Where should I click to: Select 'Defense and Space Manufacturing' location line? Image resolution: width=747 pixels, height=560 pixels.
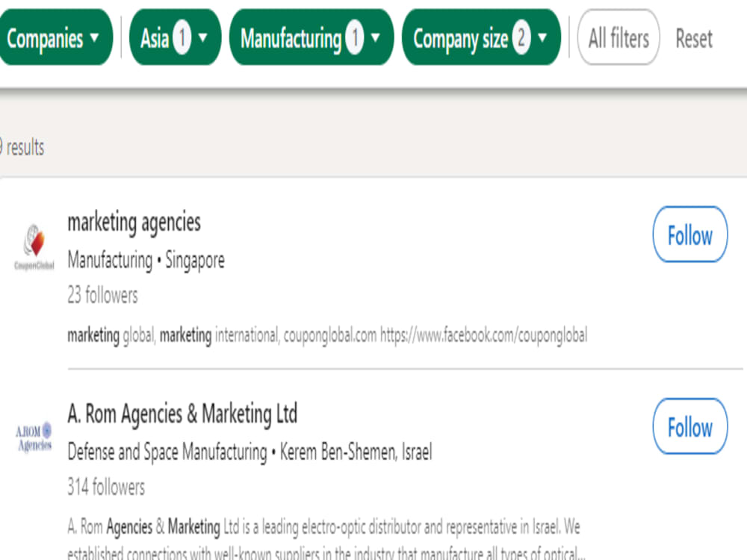point(249,452)
